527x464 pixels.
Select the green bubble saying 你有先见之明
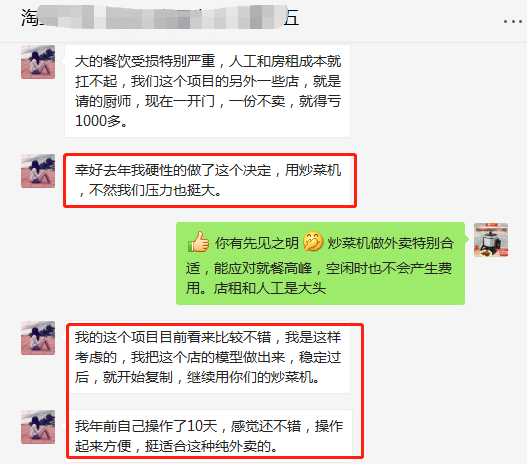(320, 263)
